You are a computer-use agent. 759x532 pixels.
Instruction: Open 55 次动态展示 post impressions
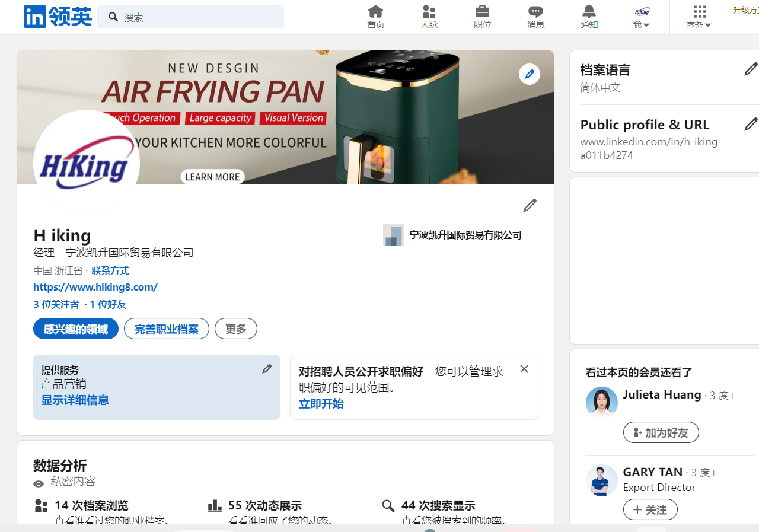click(265, 506)
